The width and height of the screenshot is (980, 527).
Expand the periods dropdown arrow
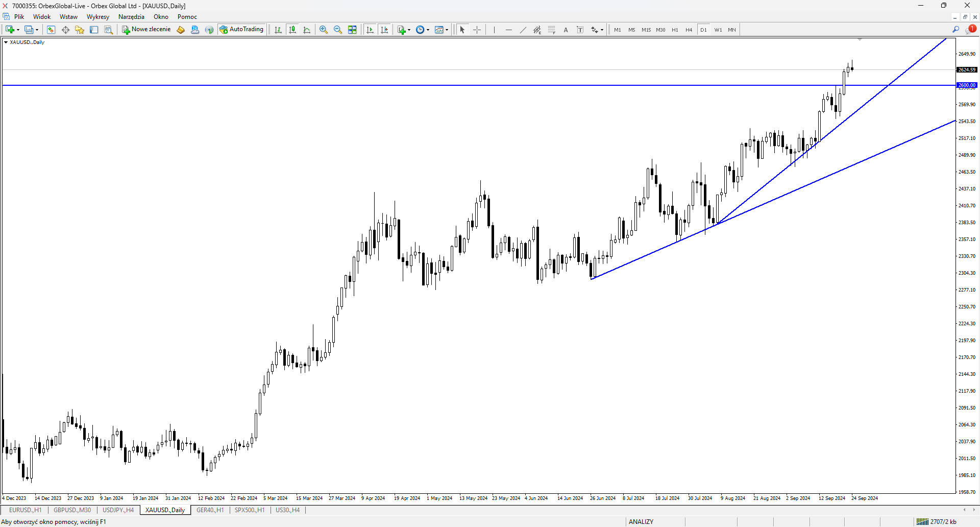pyautogui.click(x=428, y=30)
